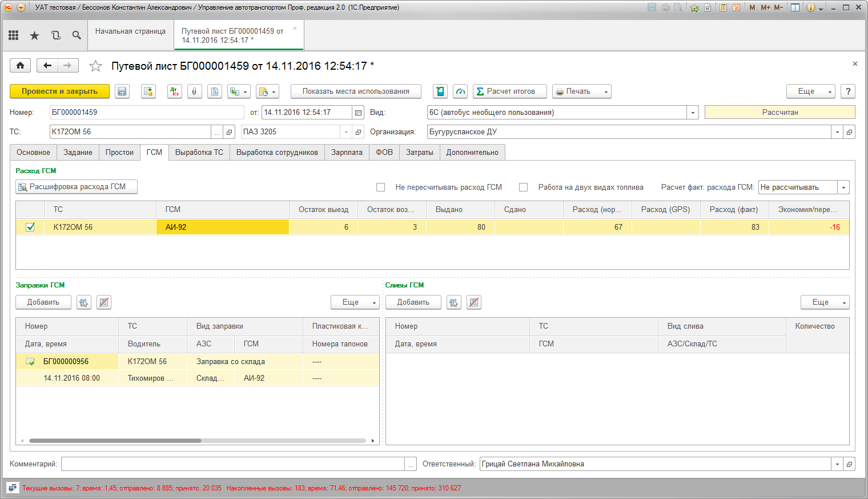
Task: Navigate forward with the right arrow
Action: pos(68,66)
